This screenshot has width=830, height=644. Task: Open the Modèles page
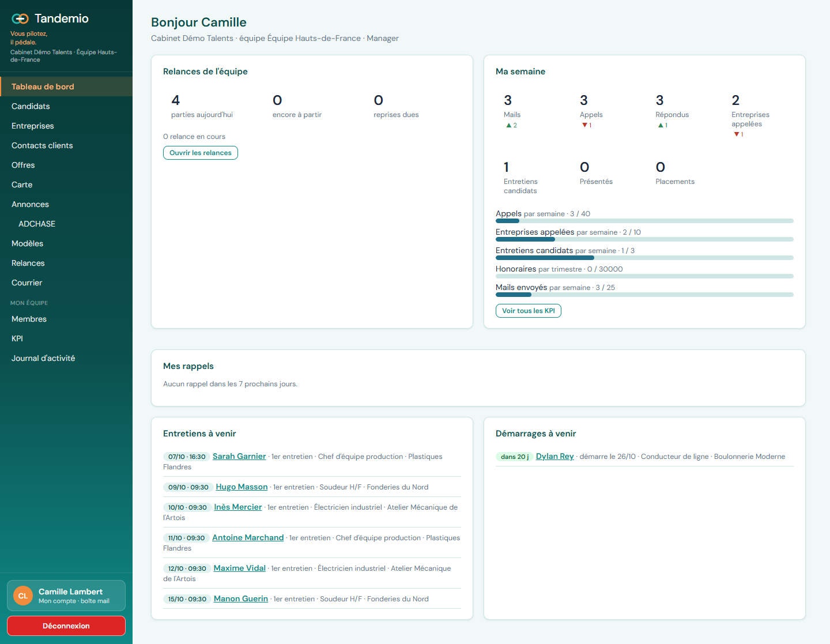[66, 243]
